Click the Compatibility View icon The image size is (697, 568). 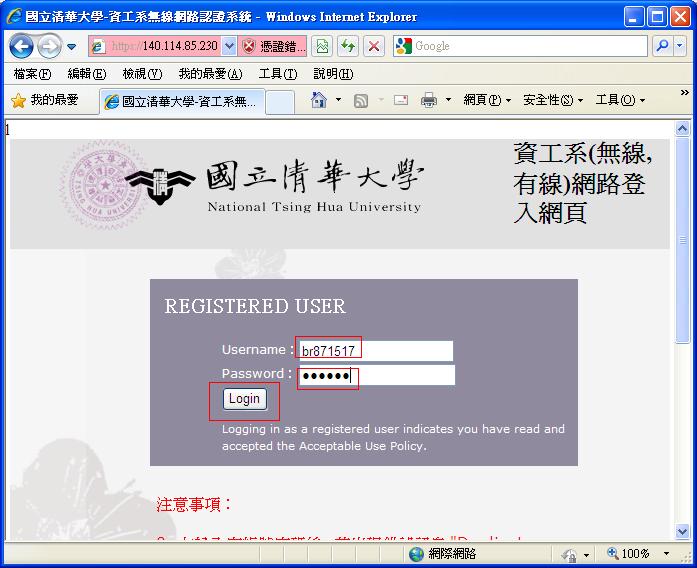click(x=321, y=46)
